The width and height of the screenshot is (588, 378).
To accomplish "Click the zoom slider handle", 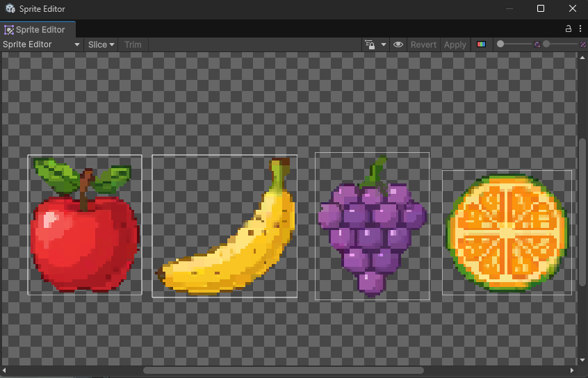I will coord(500,44).
